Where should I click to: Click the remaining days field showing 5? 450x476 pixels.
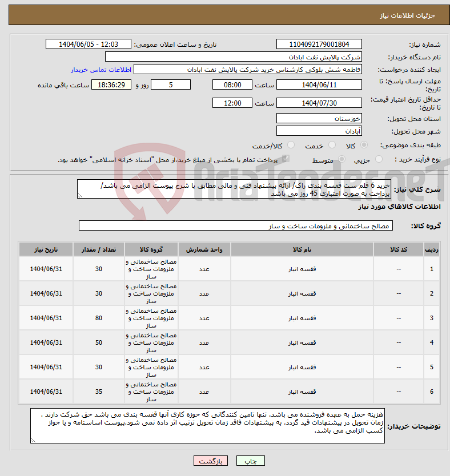point(171,84)
